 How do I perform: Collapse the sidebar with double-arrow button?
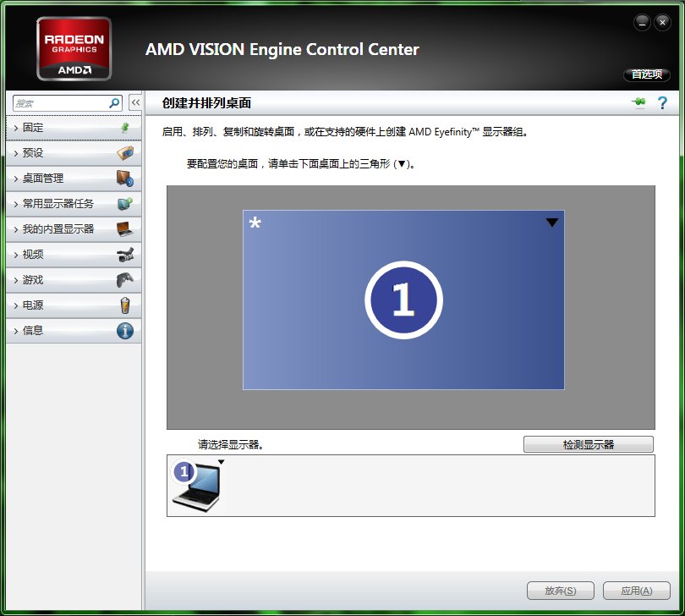[x=135, y=102]
